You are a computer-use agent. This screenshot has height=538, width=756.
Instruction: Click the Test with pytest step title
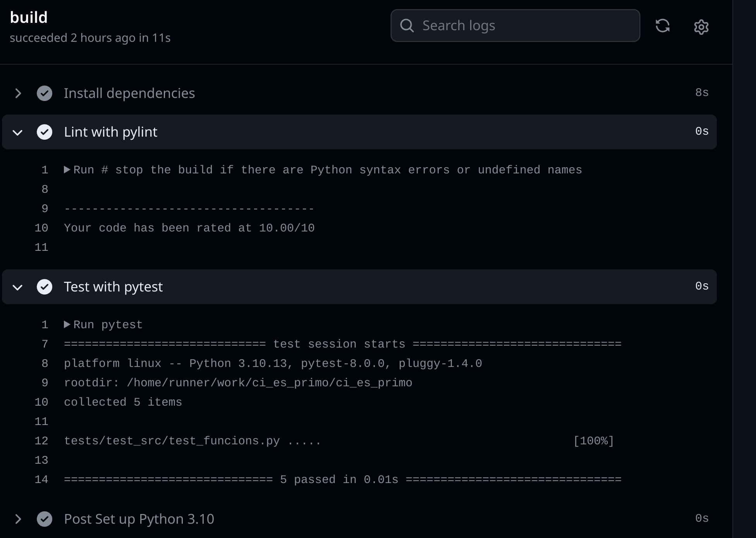tap(113, 287)
